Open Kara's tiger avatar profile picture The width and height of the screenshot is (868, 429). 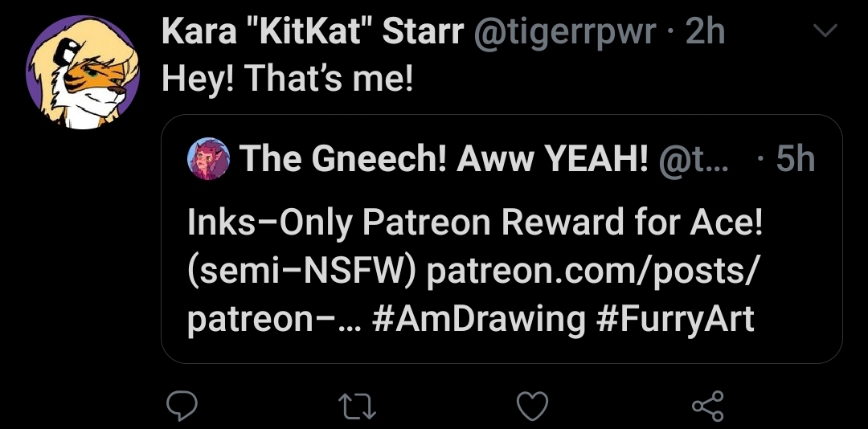[83, 72]
